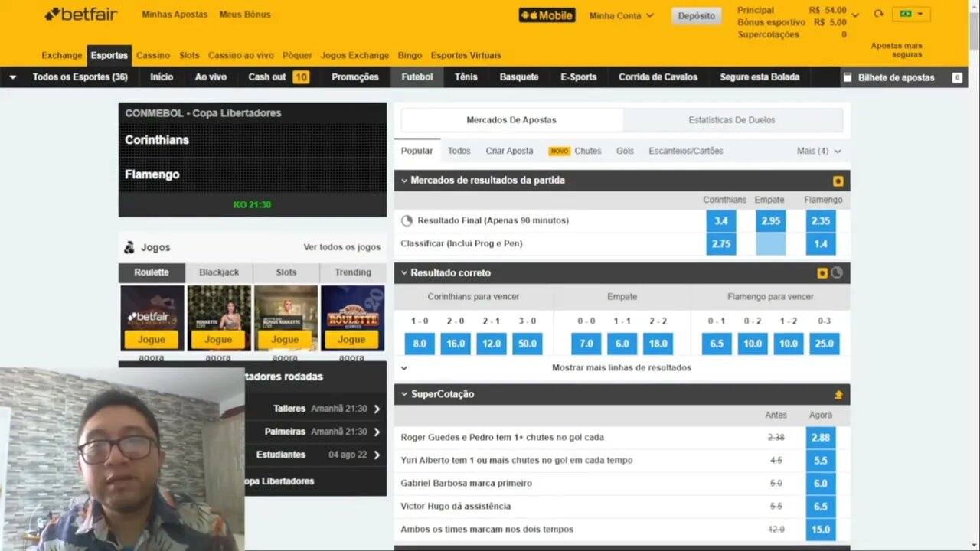The width and height of the screenshot is (980, 551).
Task: Open the Palmeiras match arrow
Action: 377,432
